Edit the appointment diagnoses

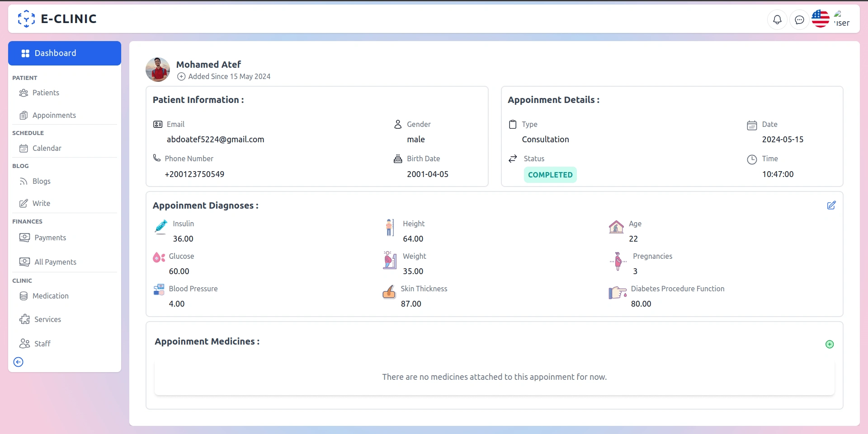(x=831, y=205)
